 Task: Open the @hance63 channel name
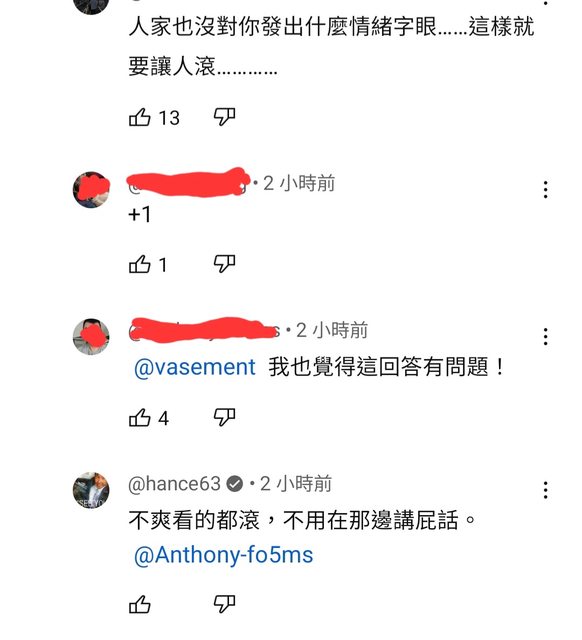pos(174,484)
